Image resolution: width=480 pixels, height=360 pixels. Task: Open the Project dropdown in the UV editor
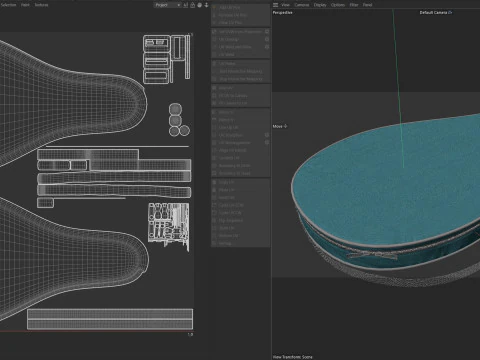[x=168, y=5]
